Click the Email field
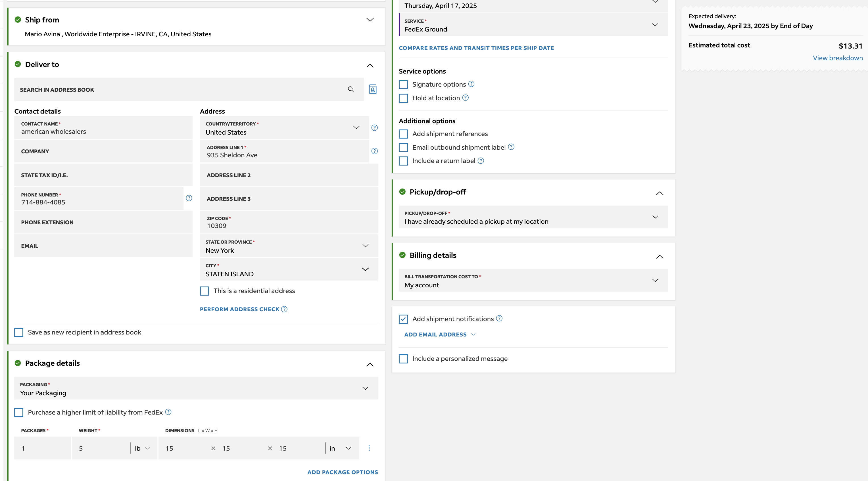Viewport: 868px width, 481px height. 103,246
